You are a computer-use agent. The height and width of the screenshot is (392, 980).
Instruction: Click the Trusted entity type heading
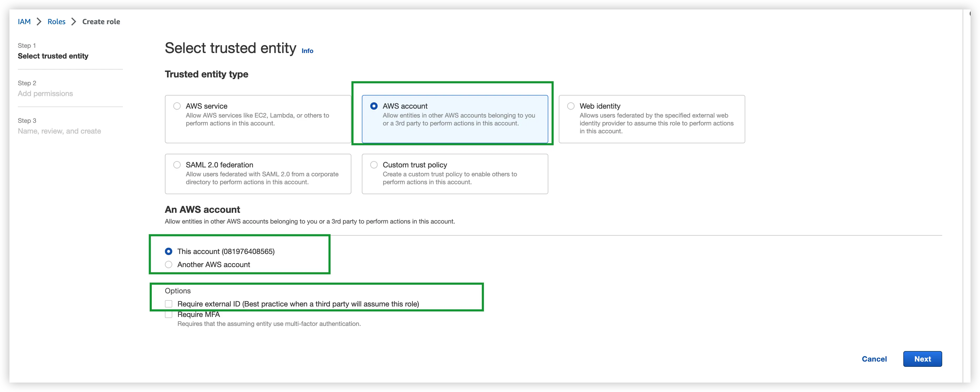207,74
